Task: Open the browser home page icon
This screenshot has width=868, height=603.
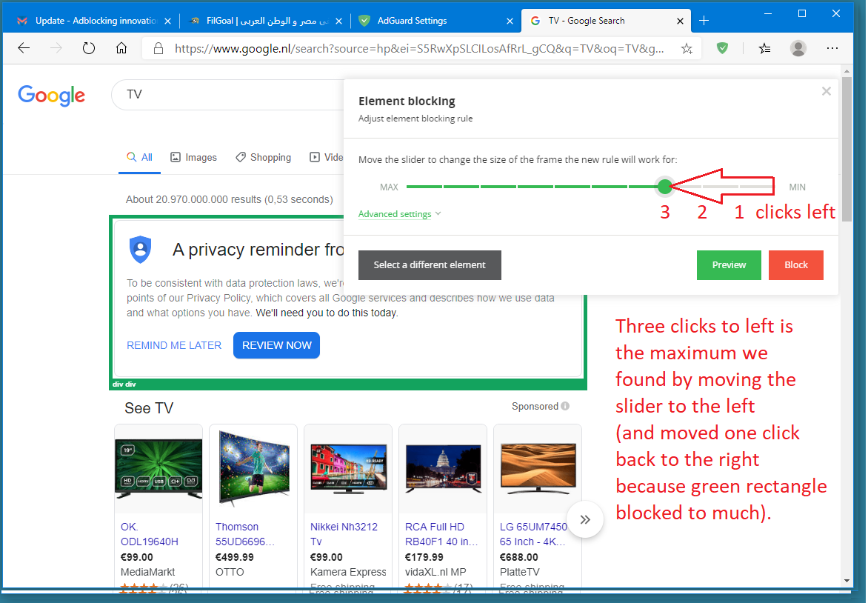Action: [x=121, y=48]
